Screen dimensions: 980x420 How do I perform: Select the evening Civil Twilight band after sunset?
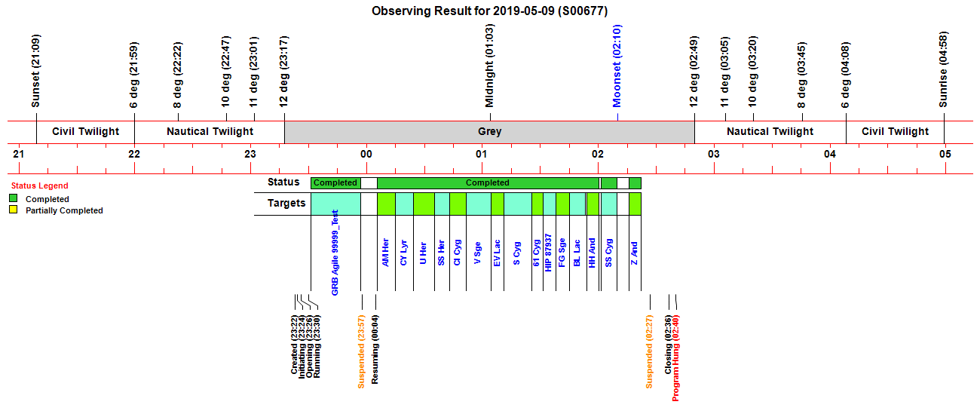coord(85,131)
